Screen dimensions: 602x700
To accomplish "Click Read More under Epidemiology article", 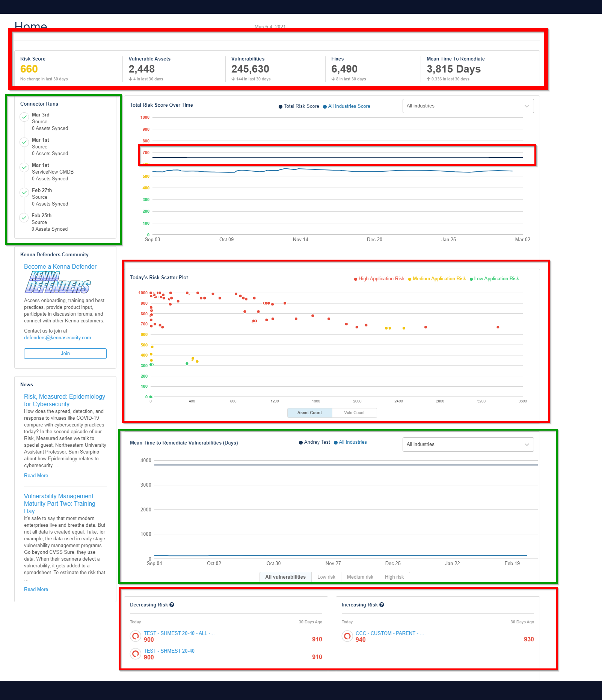I will tap(36, 476).
